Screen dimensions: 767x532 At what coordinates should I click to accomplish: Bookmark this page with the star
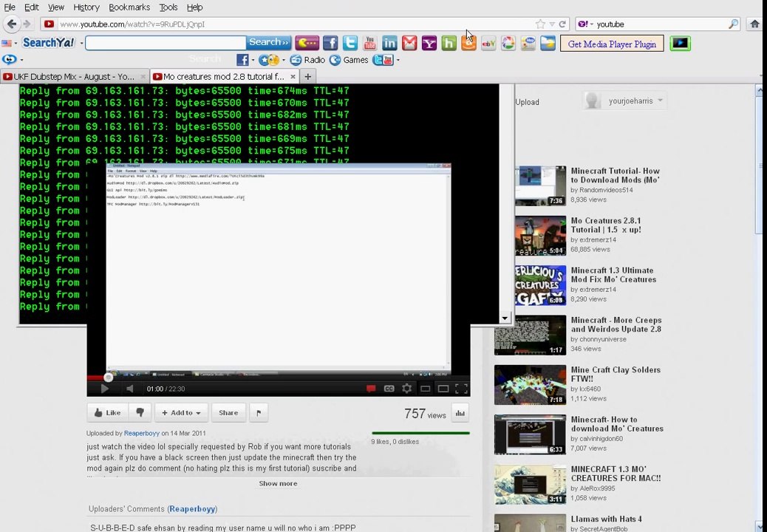pos(540,24)
